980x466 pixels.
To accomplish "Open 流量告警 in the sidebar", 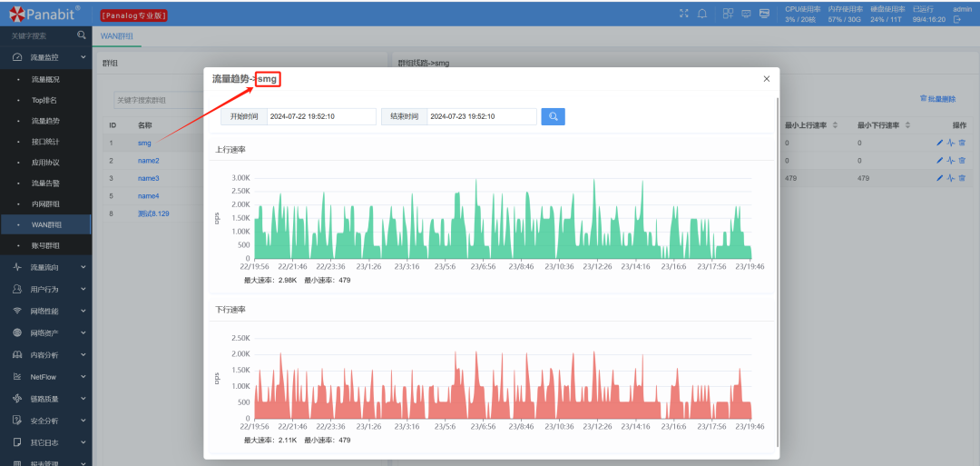I will (45, 183).
